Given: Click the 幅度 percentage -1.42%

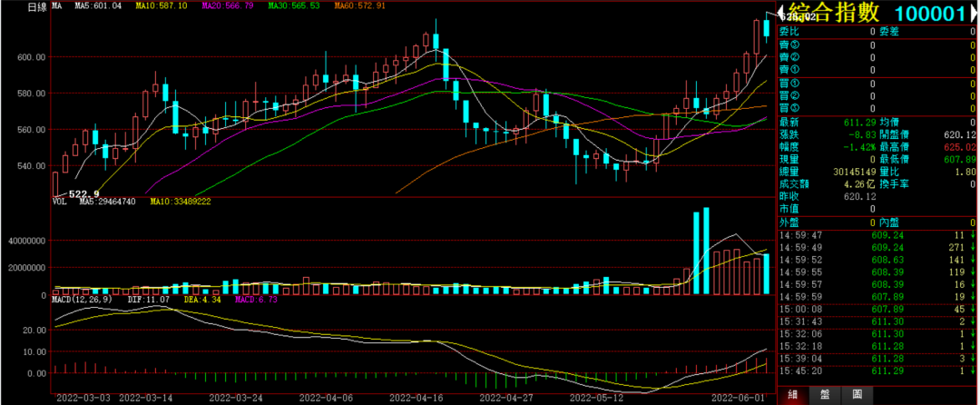Looking at the screenshot, I should [858, 147].
